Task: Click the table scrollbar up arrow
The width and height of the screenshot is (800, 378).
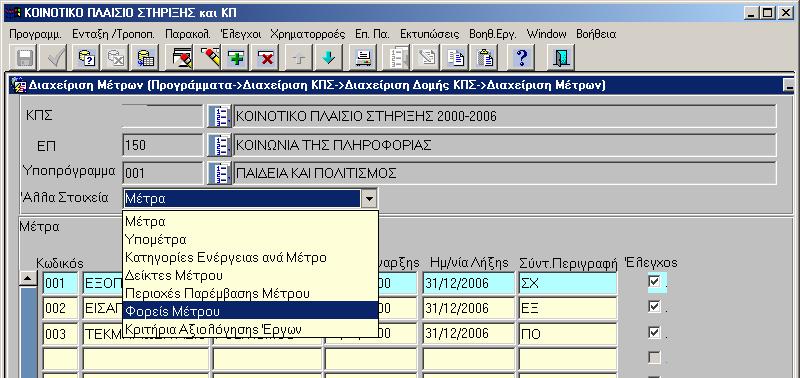Action: click(x=28, y=279)
